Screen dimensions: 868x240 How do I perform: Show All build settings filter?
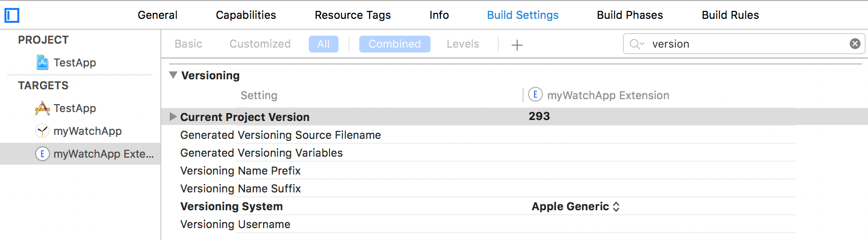pos(323,44)
